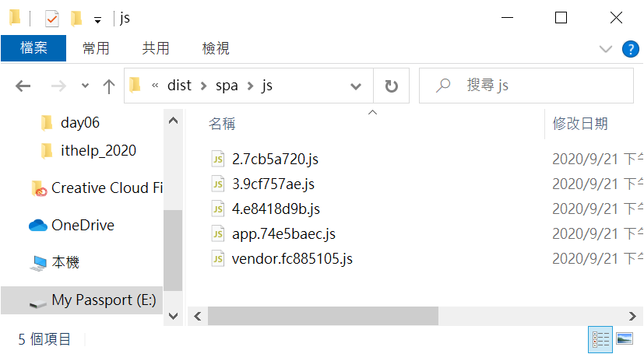Screen dimensions: 644x354
Task: Switch to the 檢視 ribbon tab
Action: pyautogui.click(x=216, y=48)
